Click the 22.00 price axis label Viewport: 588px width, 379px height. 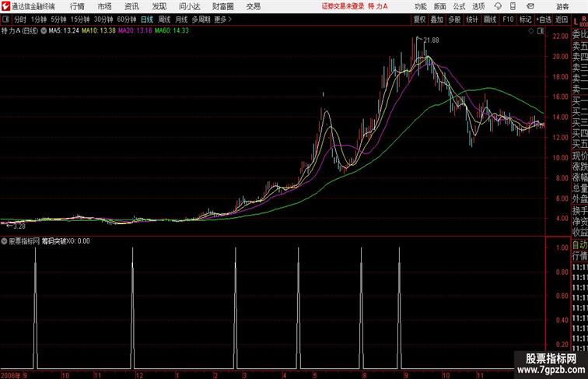(560, 37)
